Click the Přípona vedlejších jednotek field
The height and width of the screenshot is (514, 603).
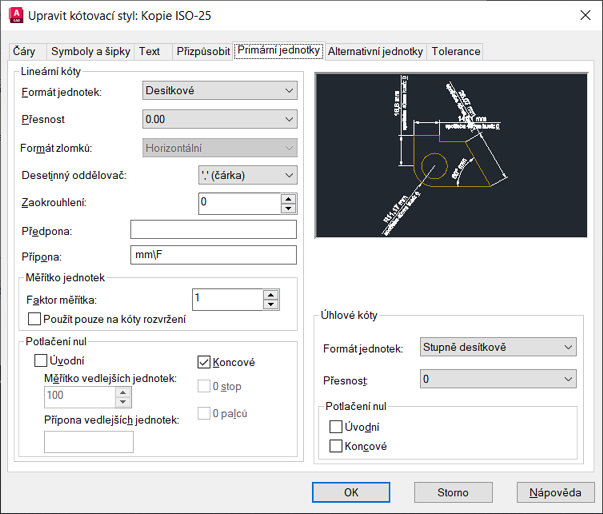tap(89, 442)
